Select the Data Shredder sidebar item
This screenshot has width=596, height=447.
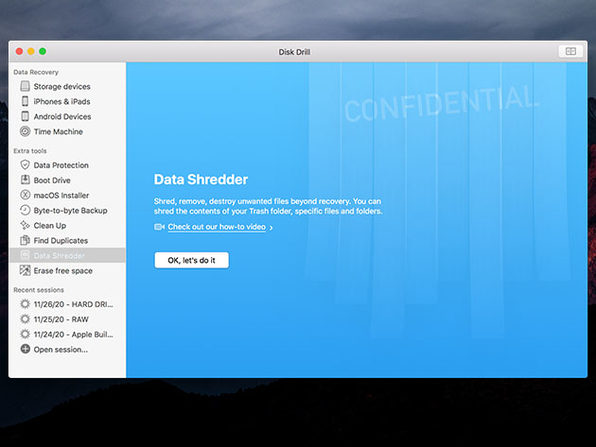(x=67, y=255)
